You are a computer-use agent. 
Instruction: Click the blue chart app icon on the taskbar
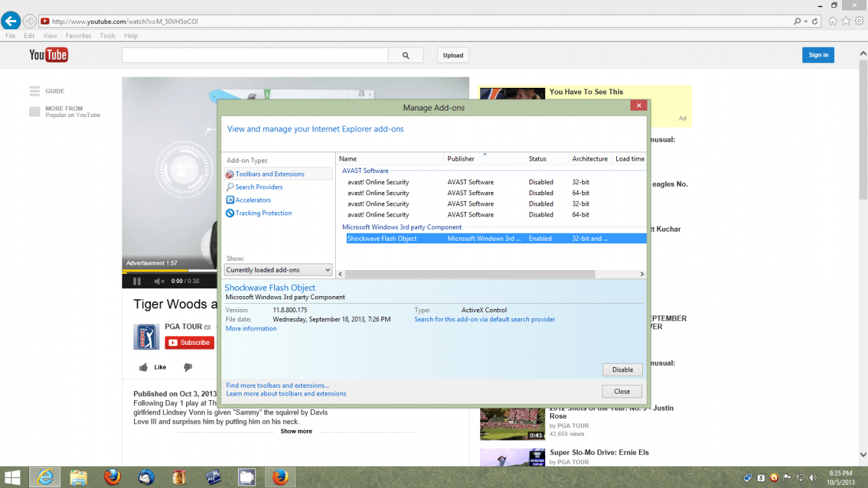click(213, 477)
